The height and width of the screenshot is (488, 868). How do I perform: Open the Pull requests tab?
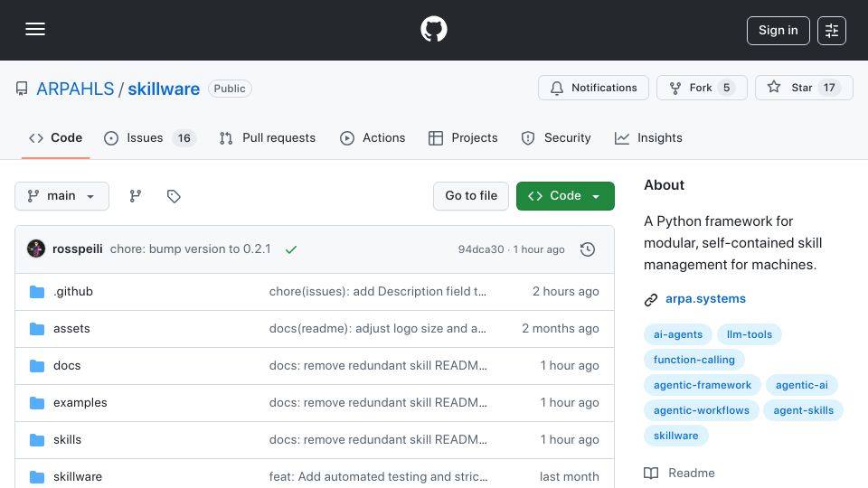click(268, 137)
